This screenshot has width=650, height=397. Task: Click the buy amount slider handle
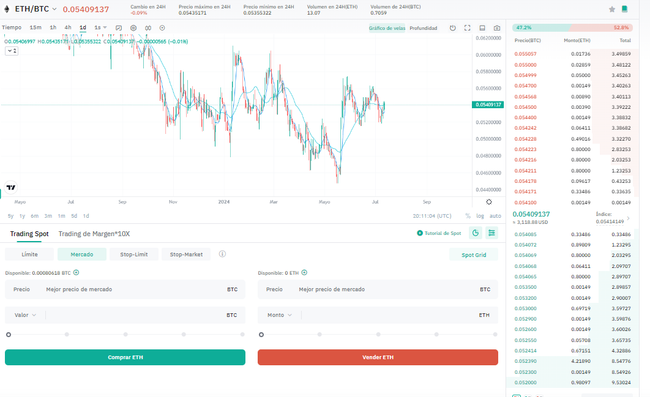(x=8, y=334)
